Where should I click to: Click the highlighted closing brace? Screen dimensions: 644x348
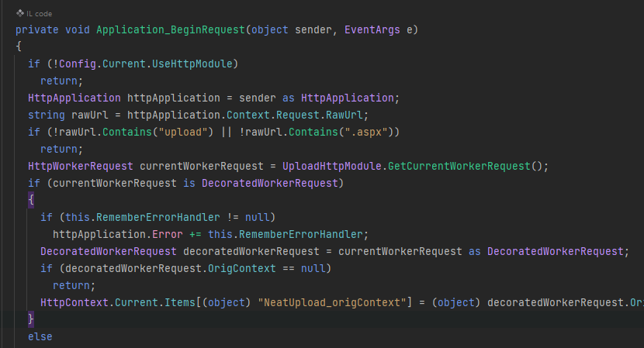pos(31,319)
